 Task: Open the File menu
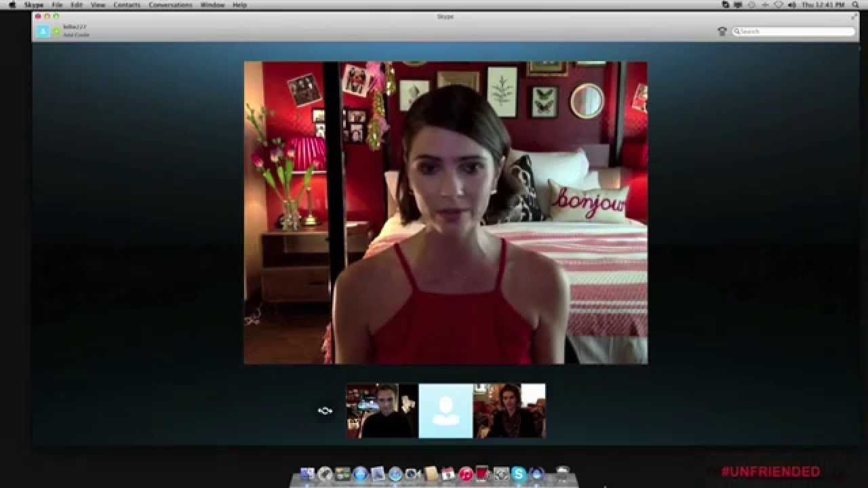click(57, 5)
